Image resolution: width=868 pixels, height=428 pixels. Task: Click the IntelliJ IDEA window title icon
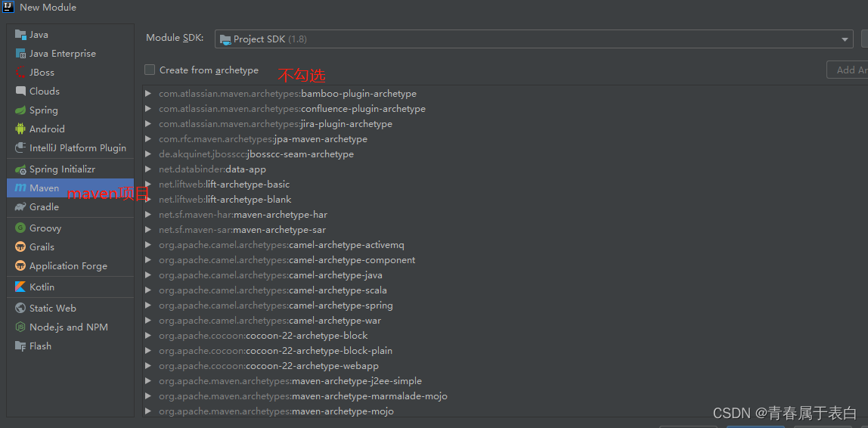click(x=8, y=8)
